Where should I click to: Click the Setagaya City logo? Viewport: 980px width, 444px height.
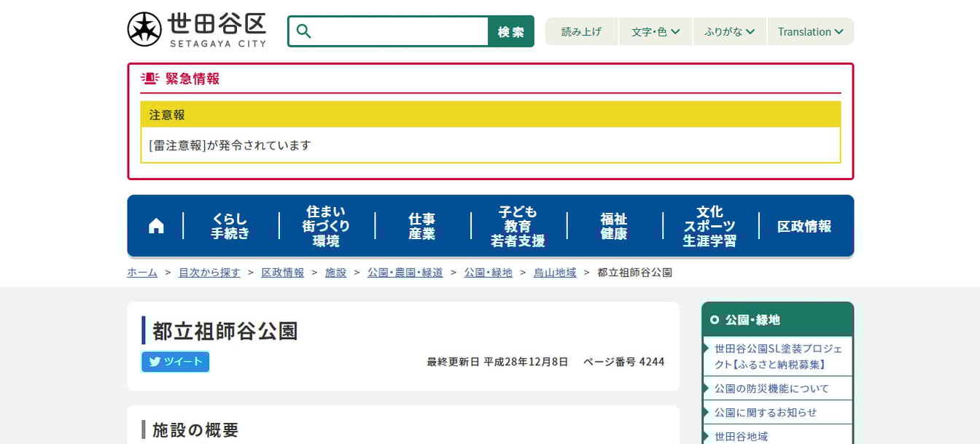coord(197,30)
